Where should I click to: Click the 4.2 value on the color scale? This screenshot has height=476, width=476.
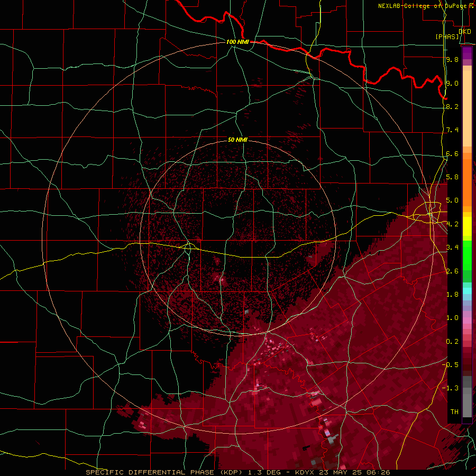452,224
